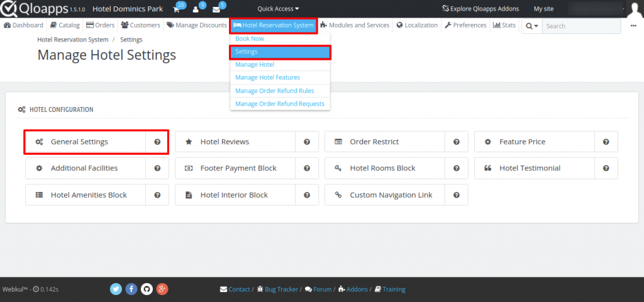Open Feature Price configuration

coord(535,142)
